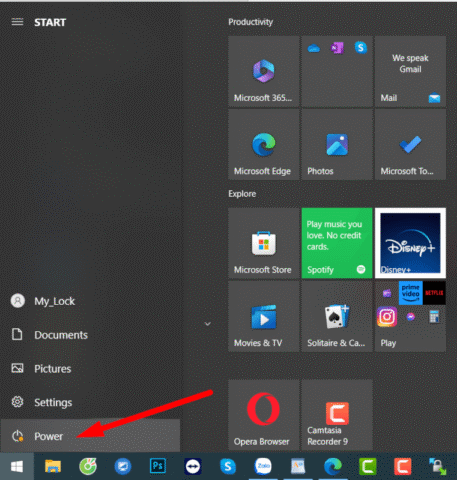
Task: Open the red Camtasia Recorder taskbar icon
Action: (403, 466)
